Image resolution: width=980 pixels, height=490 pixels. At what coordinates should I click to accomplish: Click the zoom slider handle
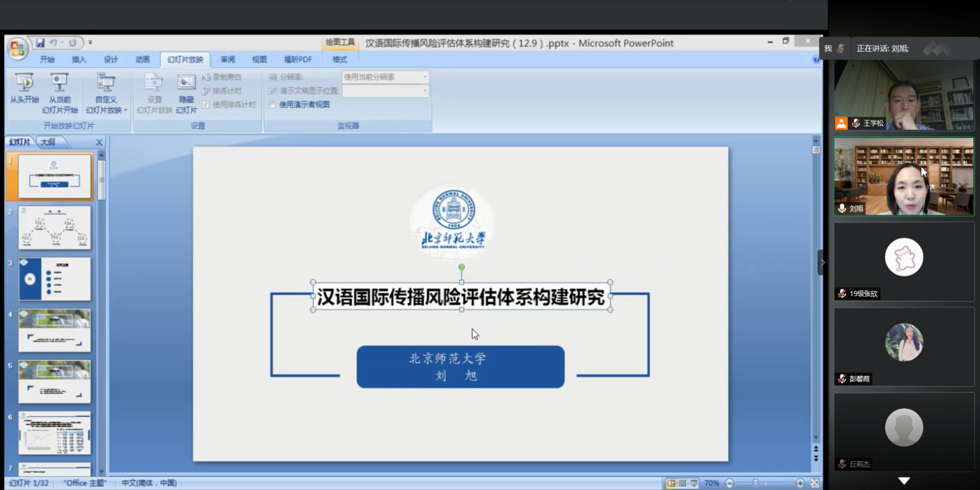755,483
